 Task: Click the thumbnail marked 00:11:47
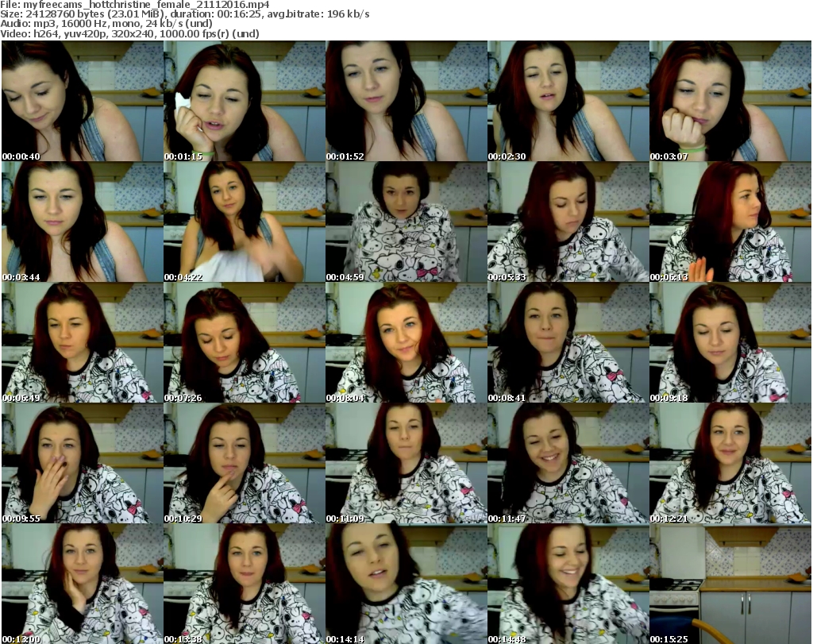568,464
